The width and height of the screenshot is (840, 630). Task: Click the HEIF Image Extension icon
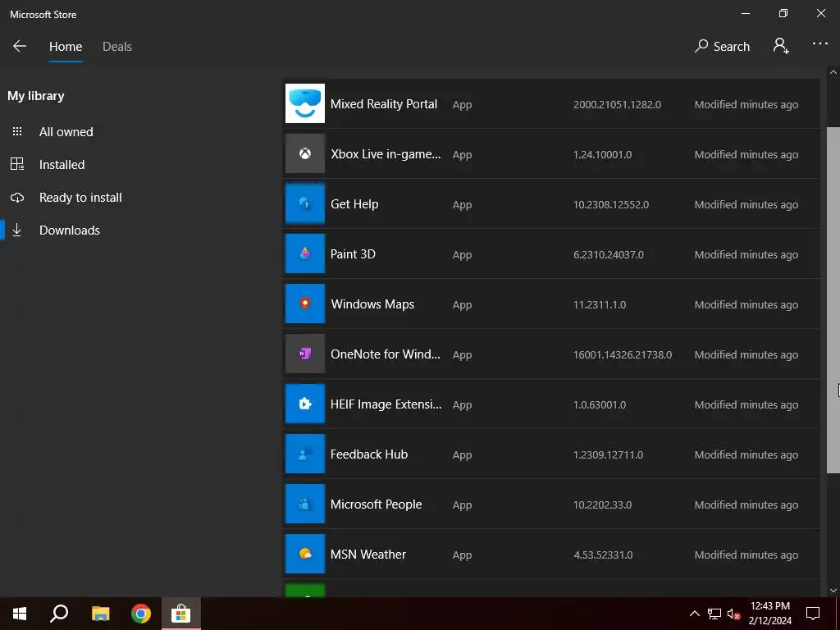pyautogui.click(x=305, y=404)
